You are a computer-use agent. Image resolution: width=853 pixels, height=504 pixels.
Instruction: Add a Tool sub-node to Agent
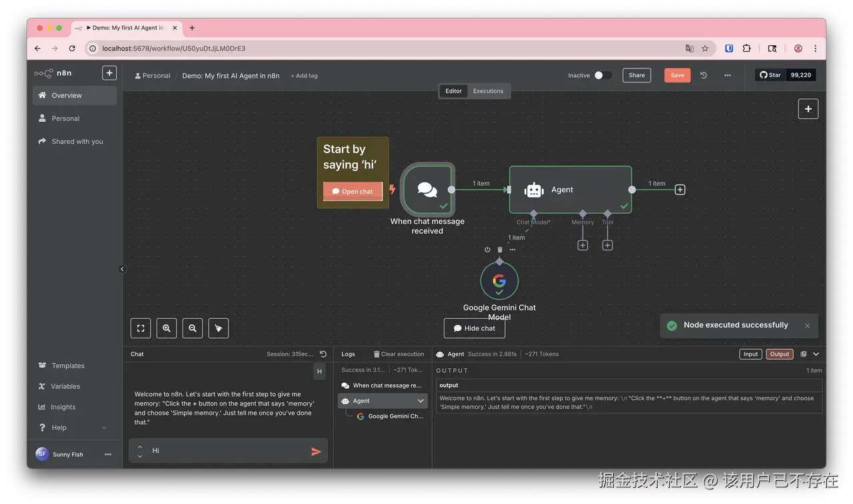pyautogui.click(x=607, y=245)
